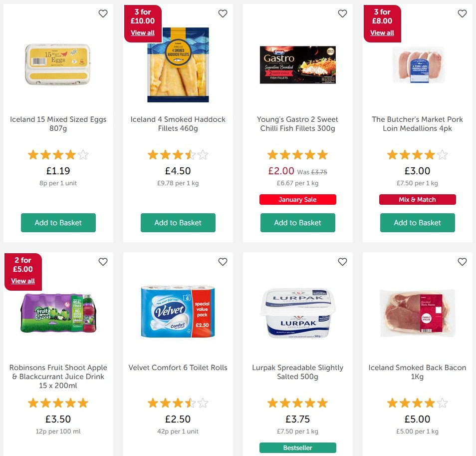
Task: Click the January Sale badge
Action: coord(297,199)
